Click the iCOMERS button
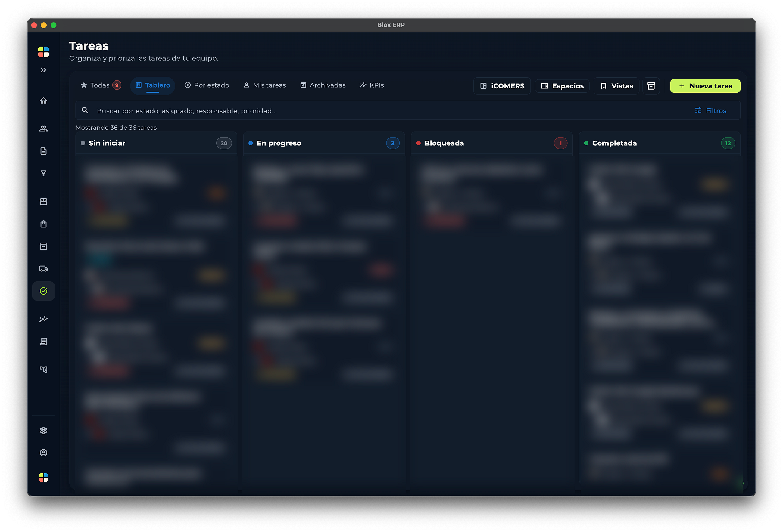The width and height of the screenshot is (783, 532). click(502, 86)
